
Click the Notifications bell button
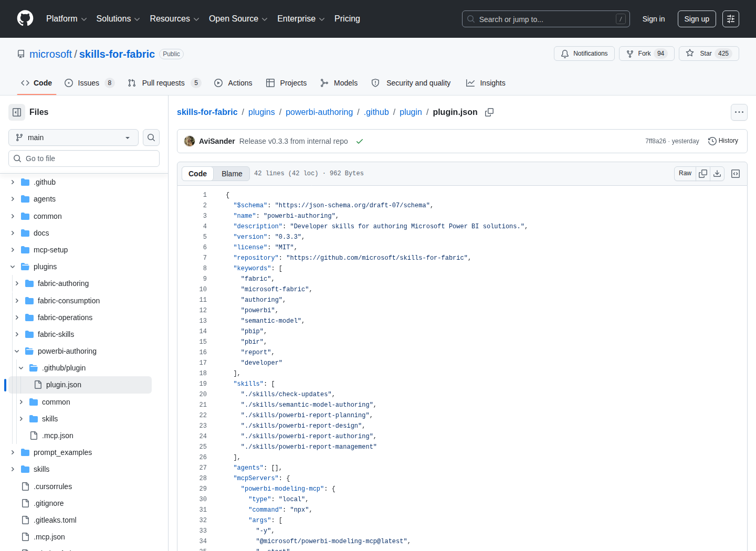(584, 54)
